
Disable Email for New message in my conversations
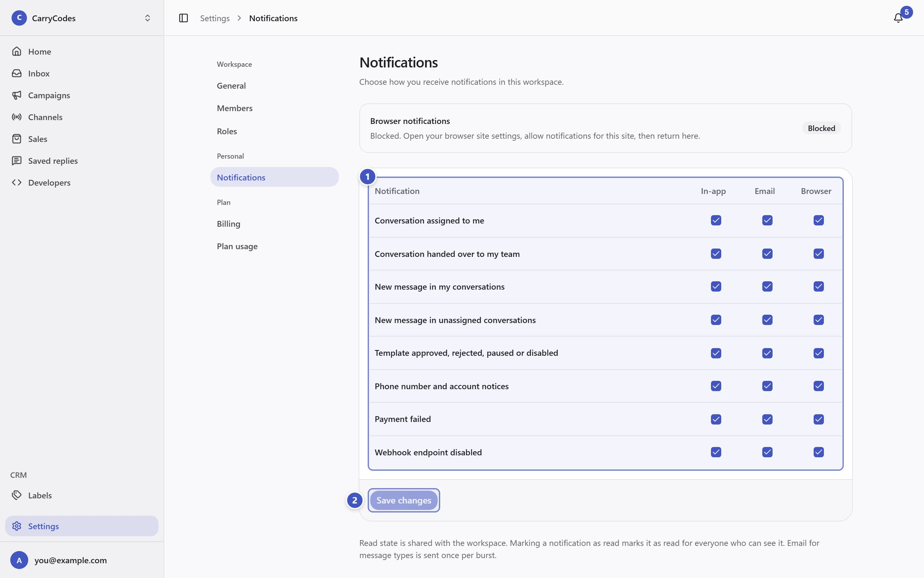pyautogui.click(x=767, y=286)
